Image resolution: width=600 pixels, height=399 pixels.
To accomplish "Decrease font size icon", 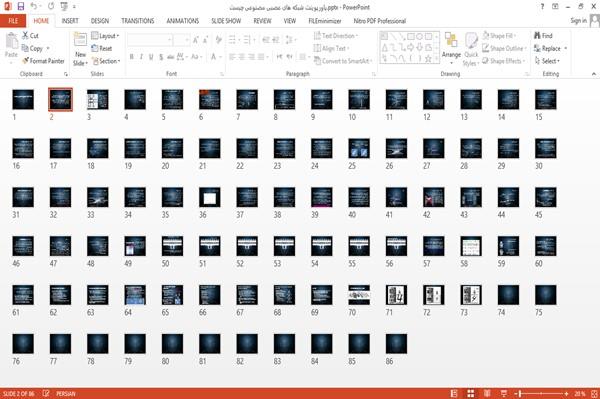I will (206, 40).
